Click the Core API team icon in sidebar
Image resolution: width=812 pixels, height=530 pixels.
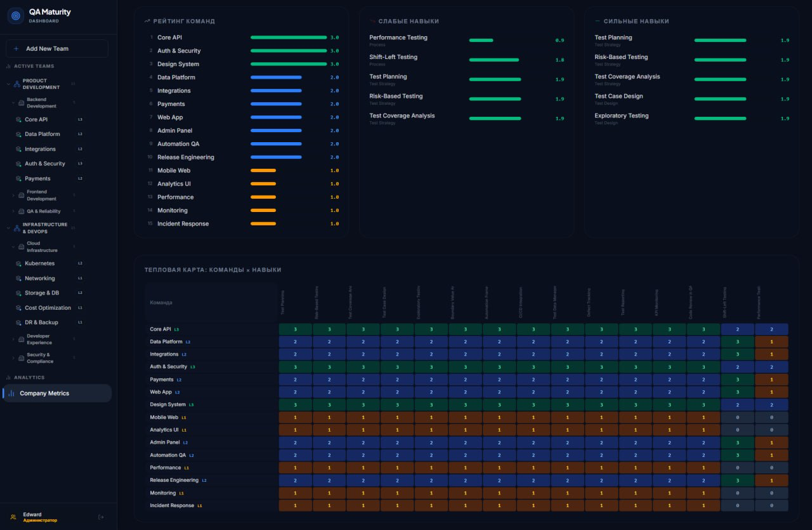pos(19,119)
